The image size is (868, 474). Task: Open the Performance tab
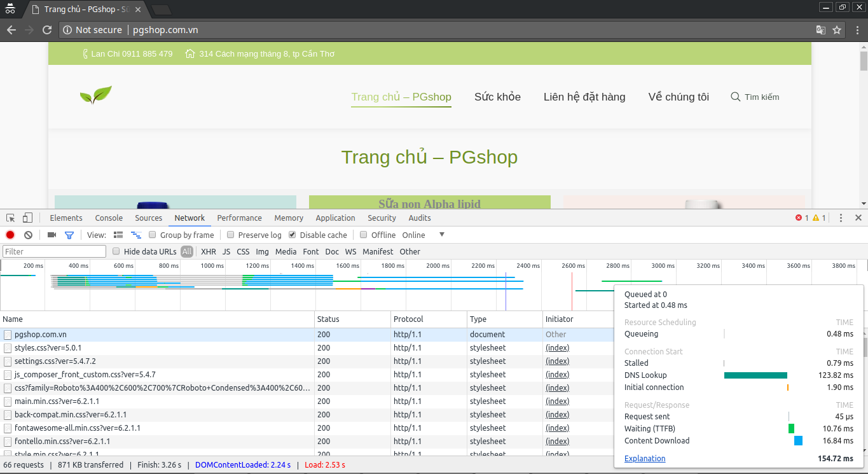(x=240, y=218)
